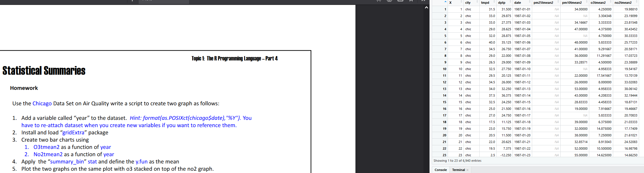
Task: Click the Showing 1 to 23 entries status
Action: click(x=457, y=161)
